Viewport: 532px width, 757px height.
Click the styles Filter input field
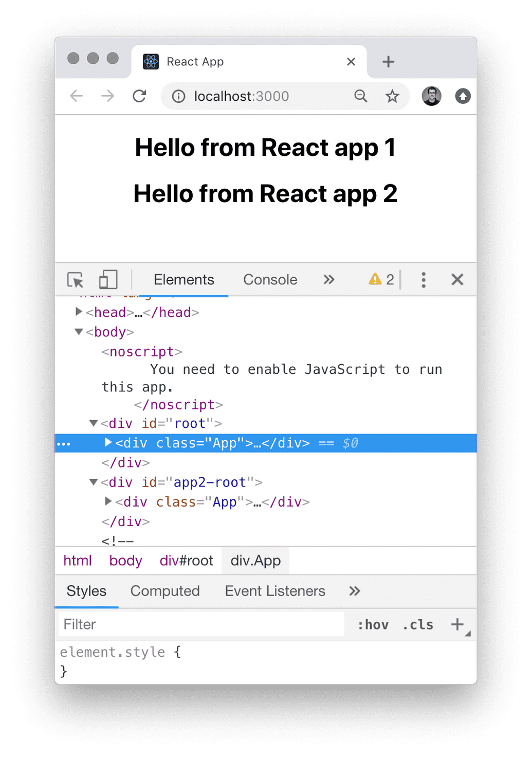coord(201,624)
